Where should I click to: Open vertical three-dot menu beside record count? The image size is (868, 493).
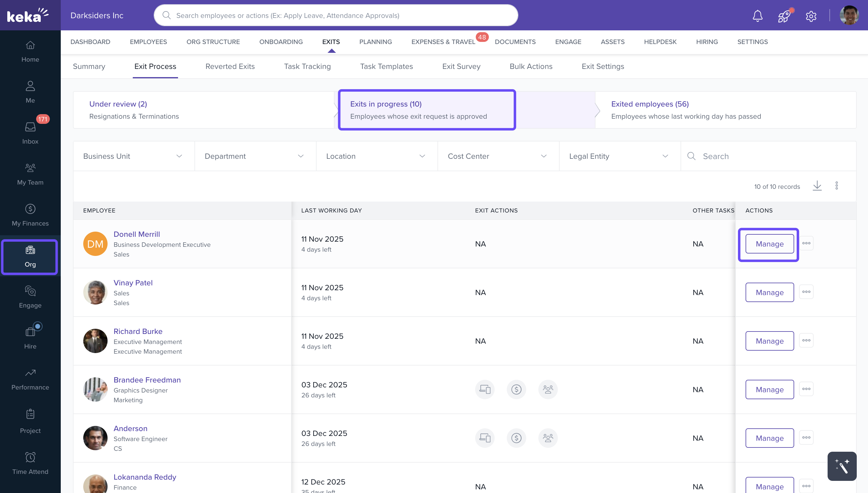tap(836, 185)
